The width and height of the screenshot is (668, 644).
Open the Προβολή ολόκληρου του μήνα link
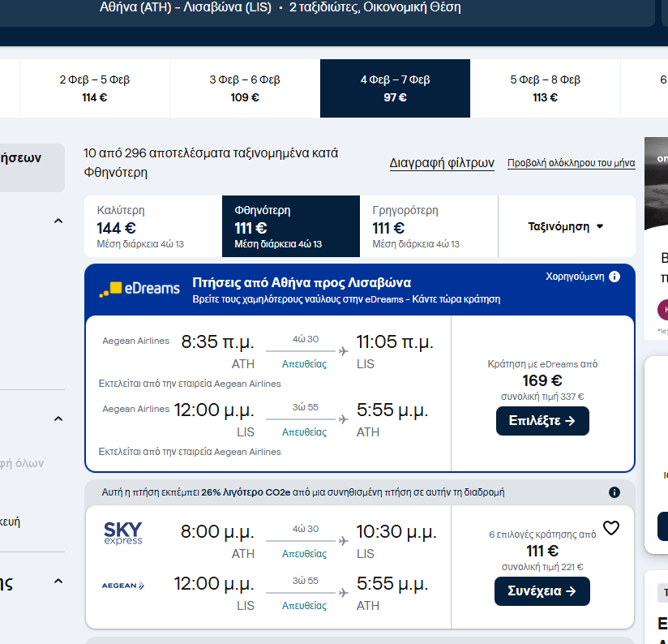[x=571, y=163]
